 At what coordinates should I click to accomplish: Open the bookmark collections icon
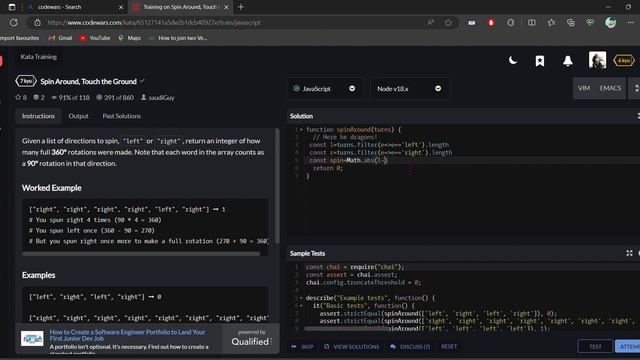[540, 61]
